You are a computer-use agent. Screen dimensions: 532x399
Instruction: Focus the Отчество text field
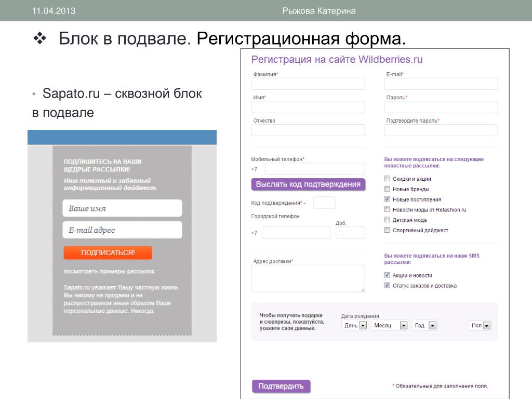[308, 130]
